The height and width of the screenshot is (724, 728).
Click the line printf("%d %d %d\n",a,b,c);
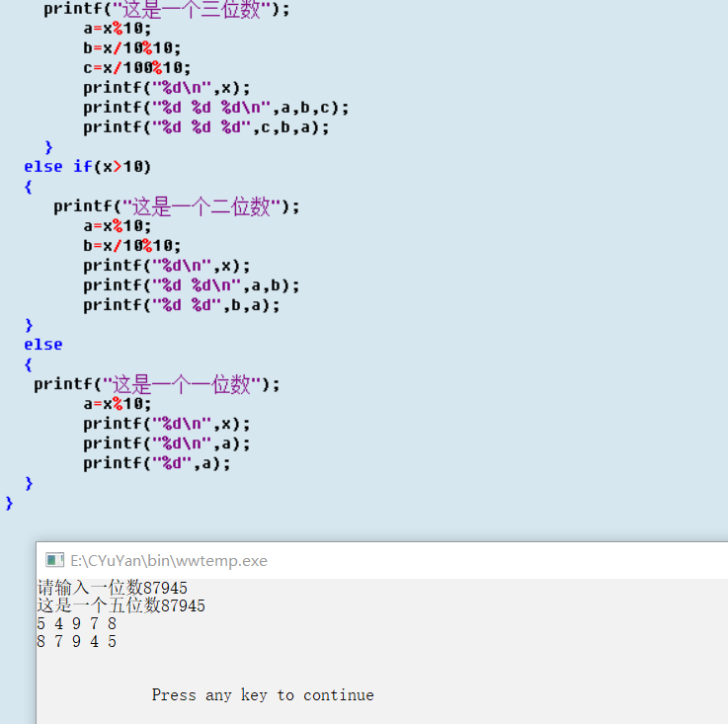(216, 108)
